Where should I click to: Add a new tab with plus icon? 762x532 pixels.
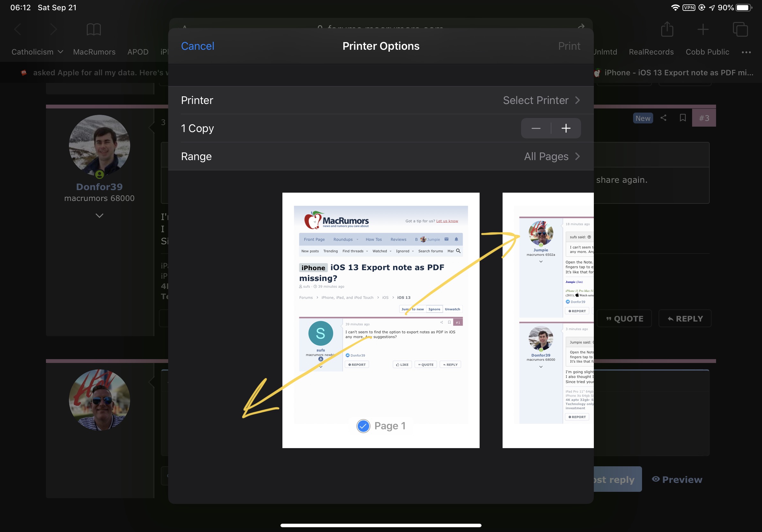coord(703,30)
